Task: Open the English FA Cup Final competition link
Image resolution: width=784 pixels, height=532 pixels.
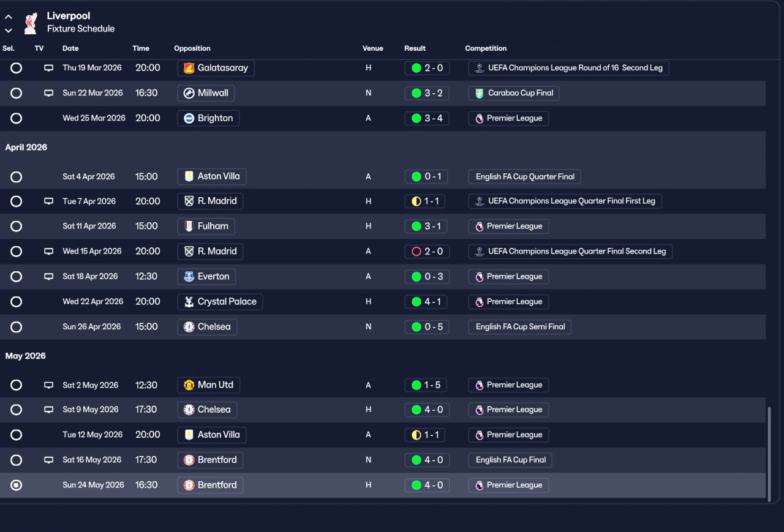Action: (510, 460)
